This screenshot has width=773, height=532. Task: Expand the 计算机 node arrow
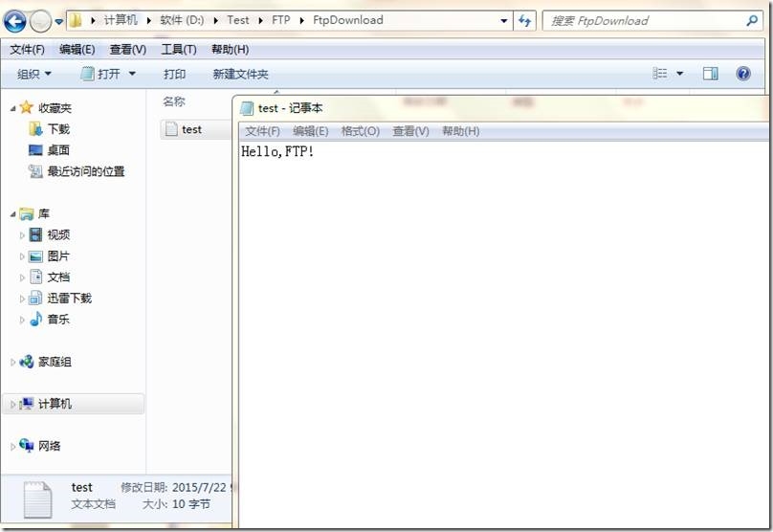pyautogui.click(x=12, y=405)
